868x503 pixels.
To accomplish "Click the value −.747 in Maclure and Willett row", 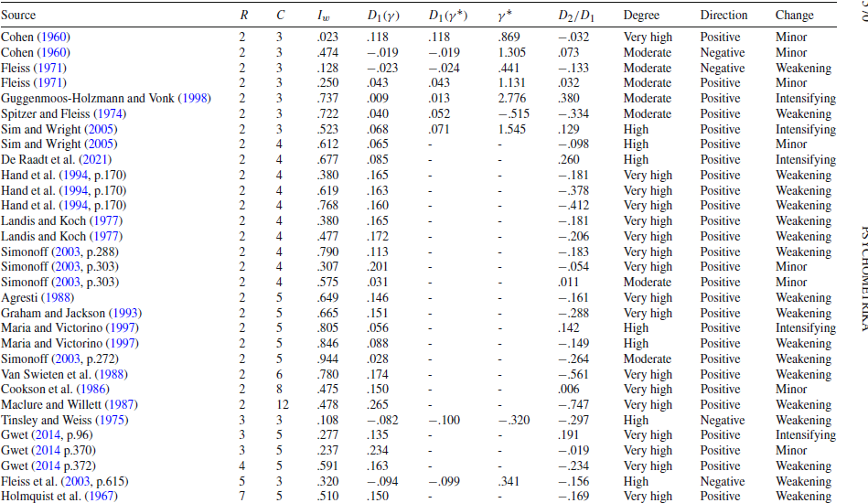I will (573, 405).
